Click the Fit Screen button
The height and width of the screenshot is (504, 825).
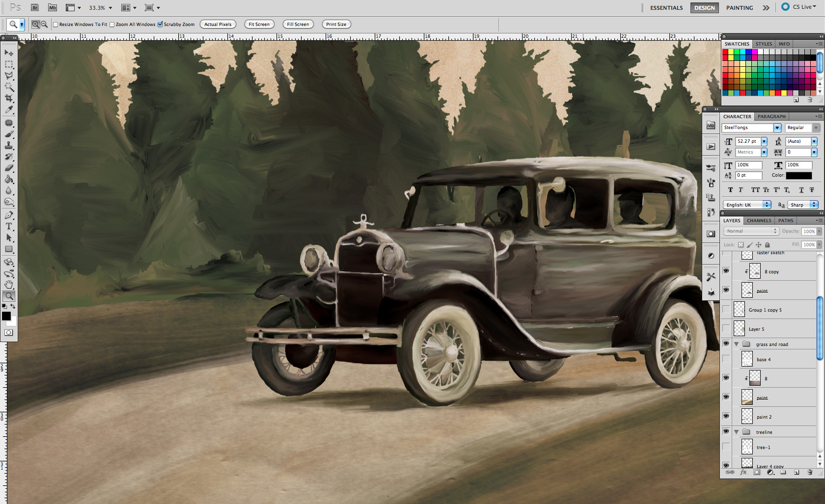(x=259, y=24)
